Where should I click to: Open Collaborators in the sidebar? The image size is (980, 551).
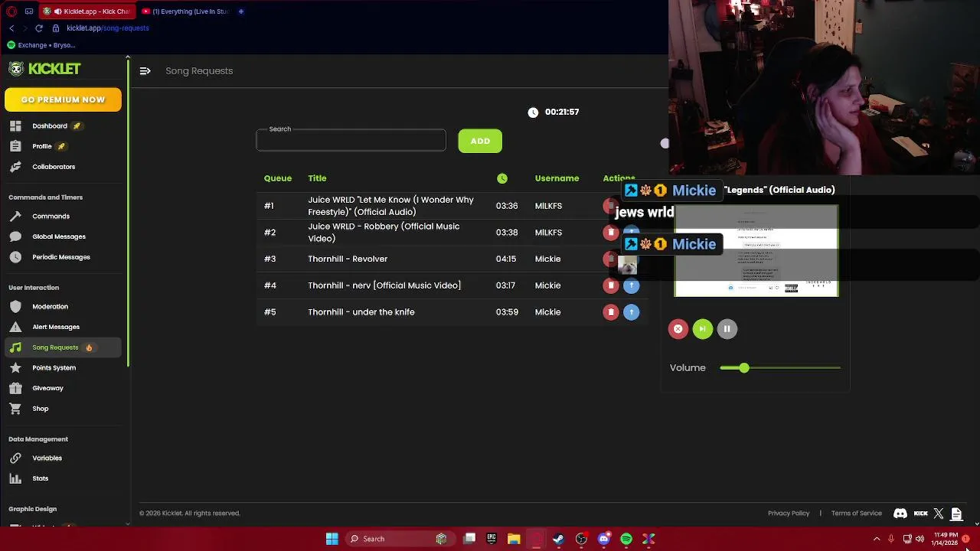coord(54,167)
